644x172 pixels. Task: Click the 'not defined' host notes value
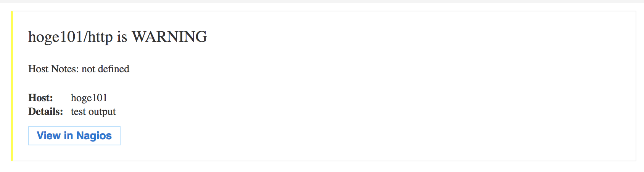click(105, 69)
